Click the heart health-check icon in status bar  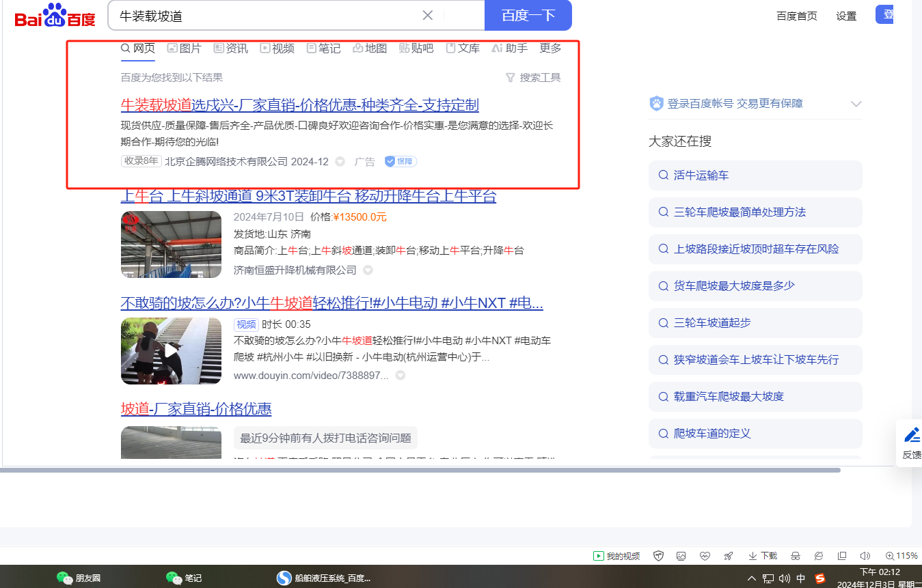click(705, 556)
